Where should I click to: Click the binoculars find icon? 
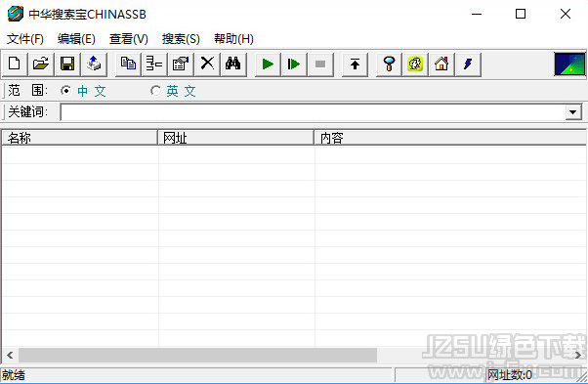tap(233, 64)
